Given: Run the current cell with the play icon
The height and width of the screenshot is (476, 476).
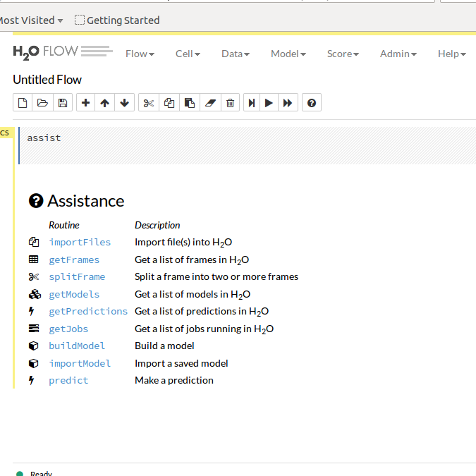Looking at the screenshot, I should tap(269, 103).
